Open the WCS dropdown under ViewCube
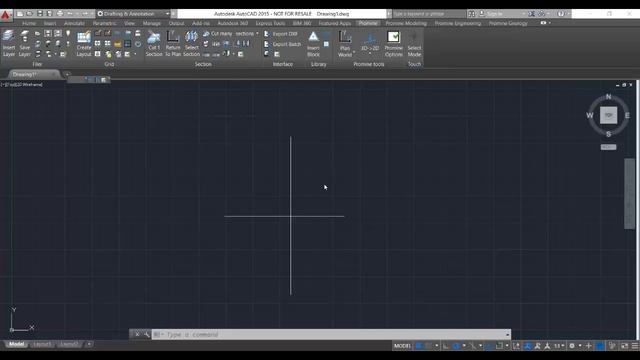The width and height of the screenshot is (640, 360). (x=608, y=147)
